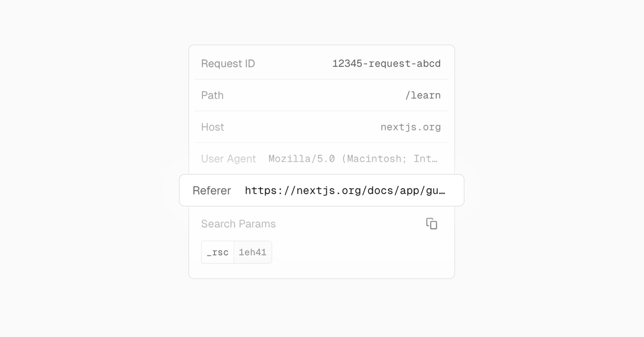The image size is (644, 337).
Task: Click the Search Params copy-to-clipboard button
Action: pos(432,224)
